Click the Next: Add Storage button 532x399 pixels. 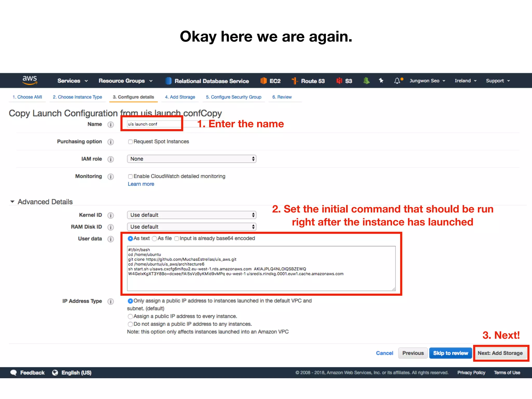[x=500, y=353]
